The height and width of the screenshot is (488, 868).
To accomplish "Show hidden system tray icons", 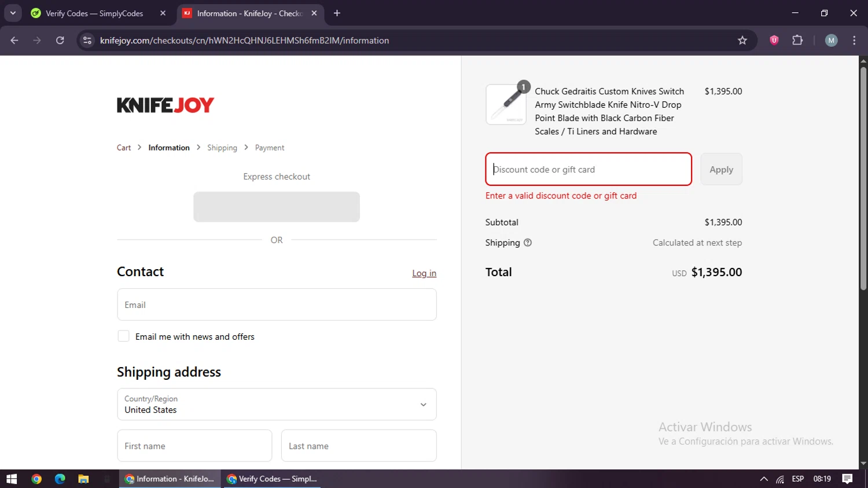I will click(x=764, y=479).
